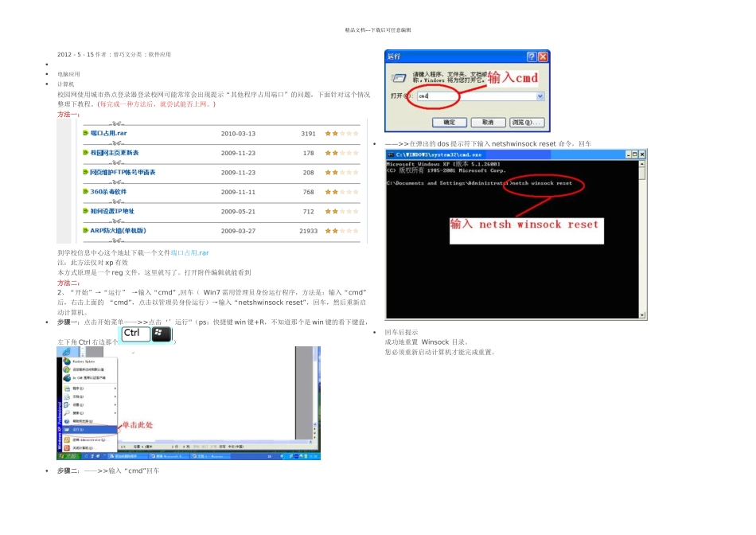This screenshot has height=535, width=756.
Task: Click the star rating in the 端口占用.rar row
Action: 342,134
